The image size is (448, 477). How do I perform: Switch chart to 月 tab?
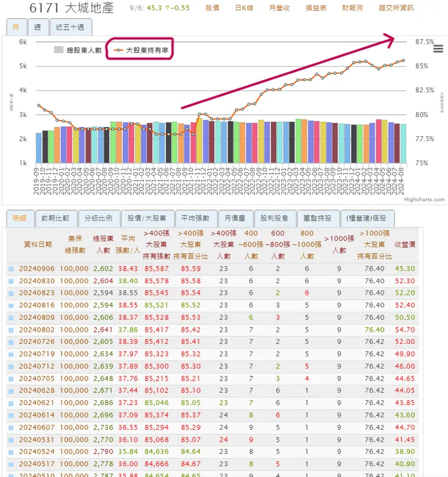16,27
